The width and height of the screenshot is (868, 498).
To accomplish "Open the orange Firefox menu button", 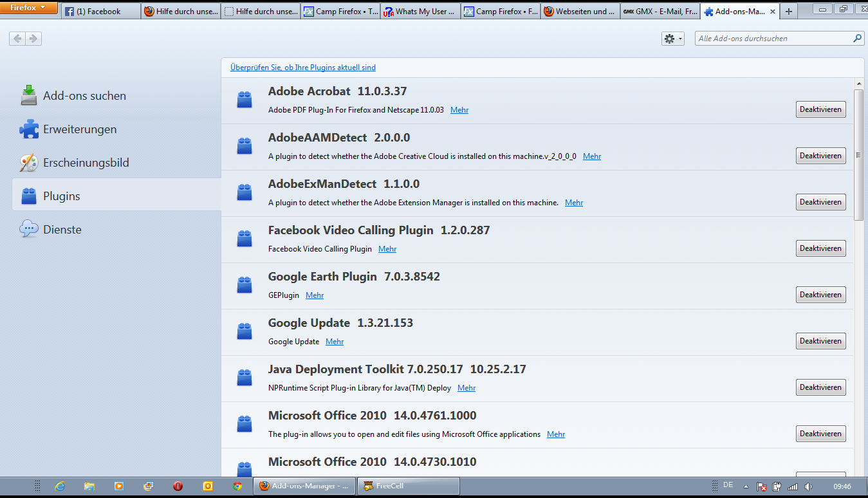I will (x=29, y=8).
